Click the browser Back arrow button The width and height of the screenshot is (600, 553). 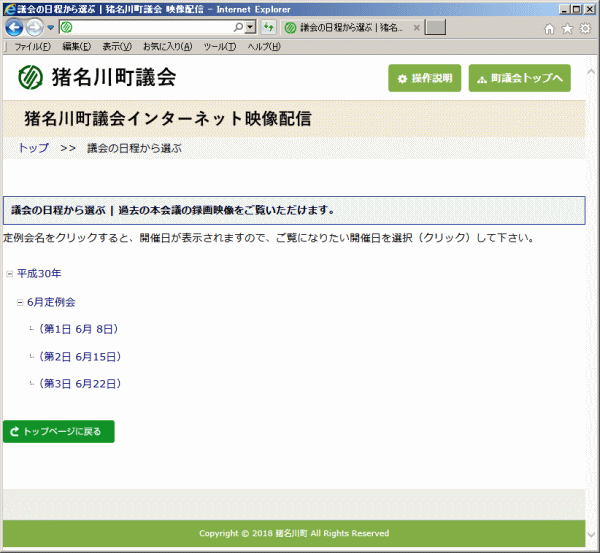(14, 28)
